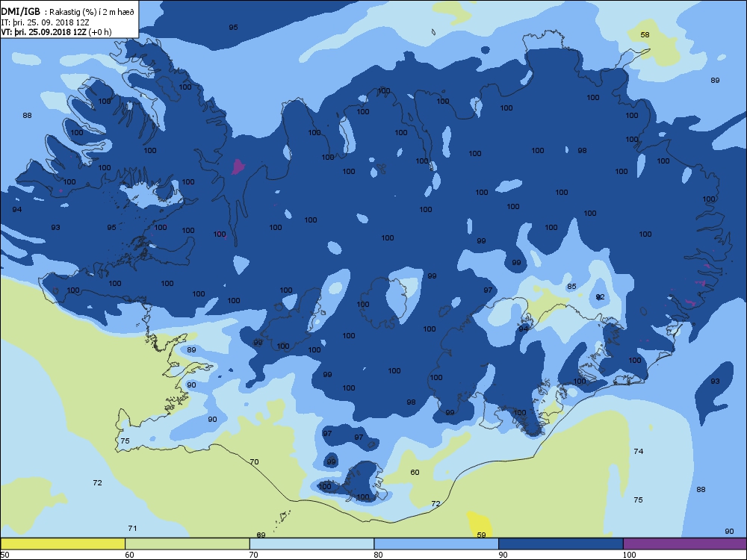Click the '90' tick label beneath the legend bar
Image resolution: width=747 pixels, height=560 pixels.
click(503, 555)
